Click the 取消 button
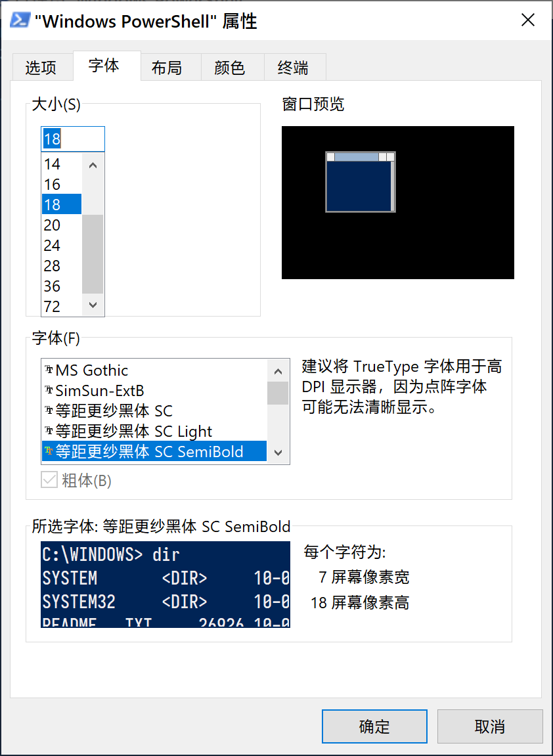This screenshot has height=756, width=553. 490,726
